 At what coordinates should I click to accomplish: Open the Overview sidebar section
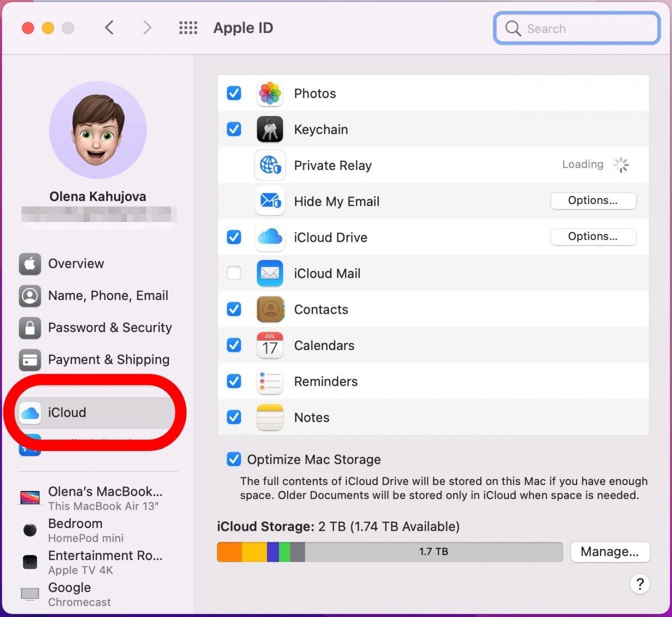click(x=76, y=264)
